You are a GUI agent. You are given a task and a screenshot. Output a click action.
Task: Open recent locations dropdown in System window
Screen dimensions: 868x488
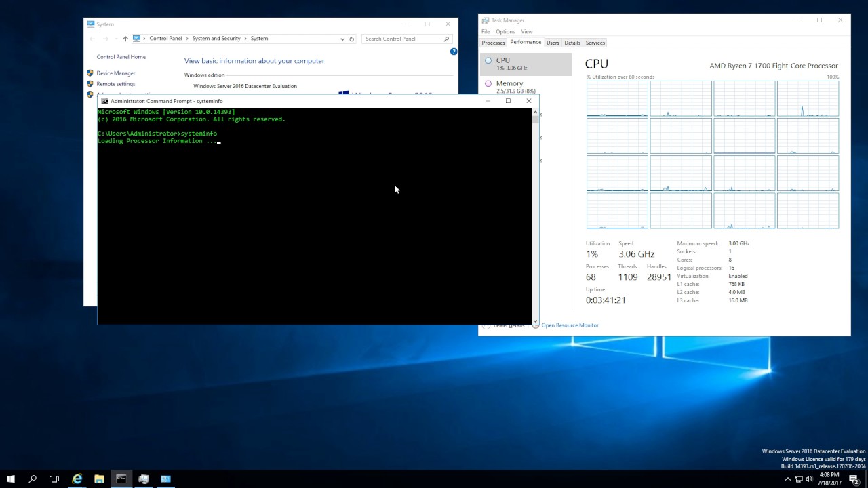pyautogui.click(x=115, y=39)
